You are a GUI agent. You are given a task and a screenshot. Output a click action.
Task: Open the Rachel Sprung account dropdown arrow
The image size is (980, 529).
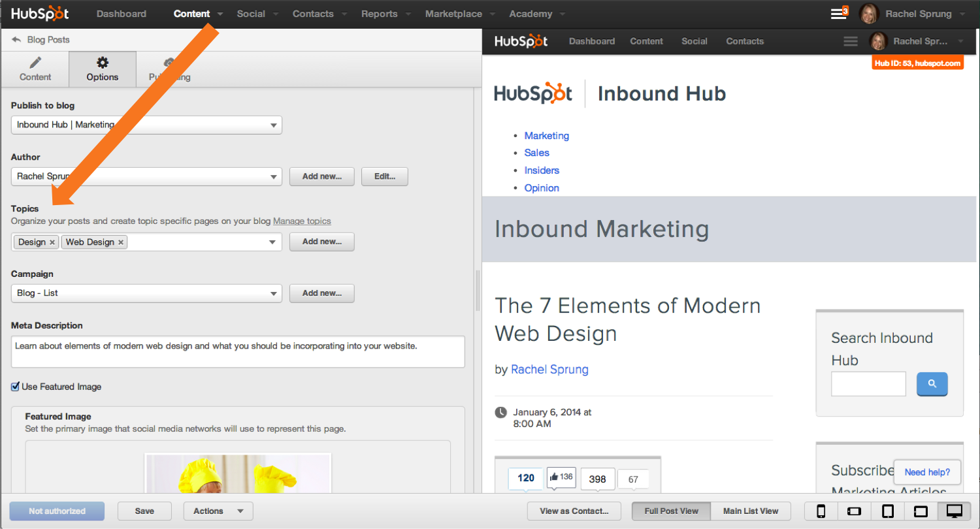click(x=964, y=14)
